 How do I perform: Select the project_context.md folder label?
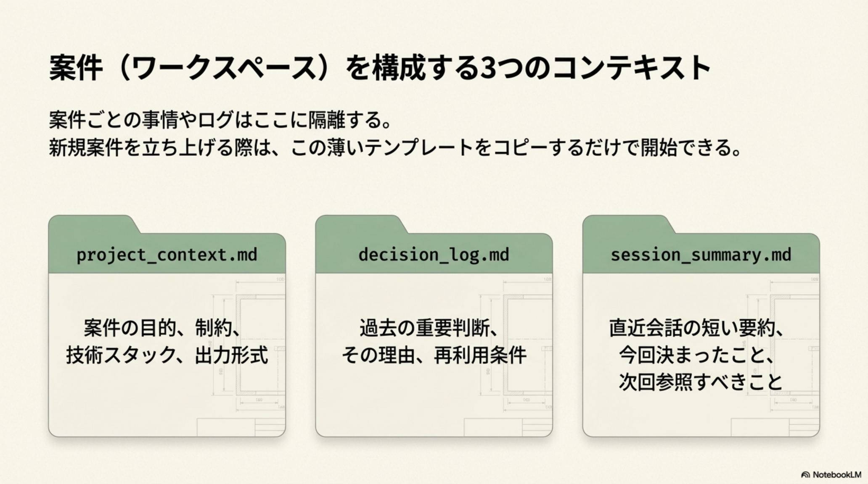pos(167,255)
